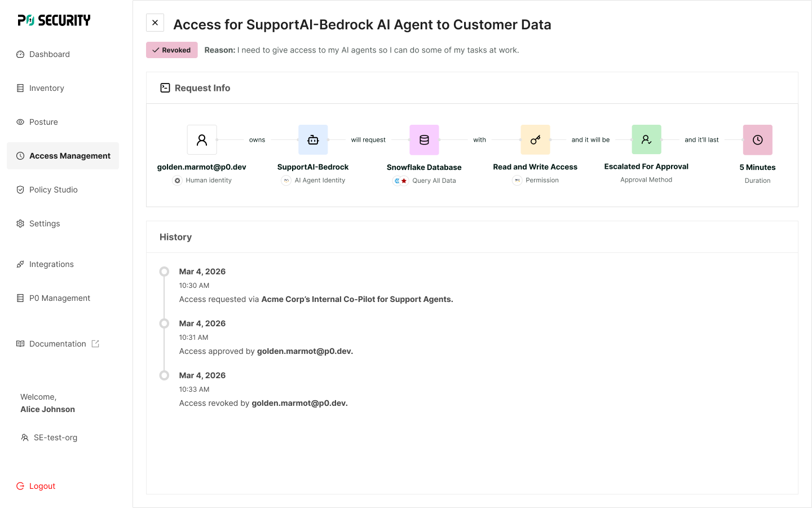Image resolution: width=812 pixels, height=508 pixels.
Task: Click the SupportAI-Bedrock robot agent icon
Action: 313,140
